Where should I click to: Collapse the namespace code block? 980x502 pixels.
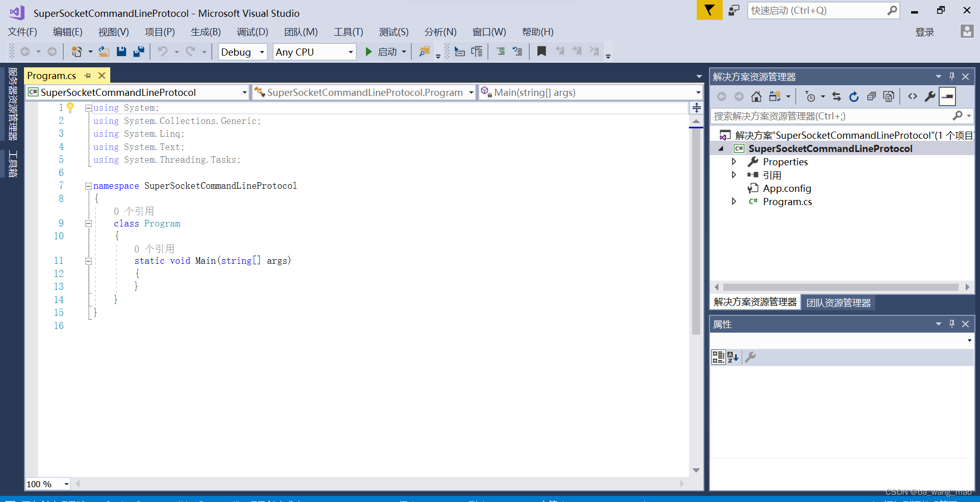88,186
